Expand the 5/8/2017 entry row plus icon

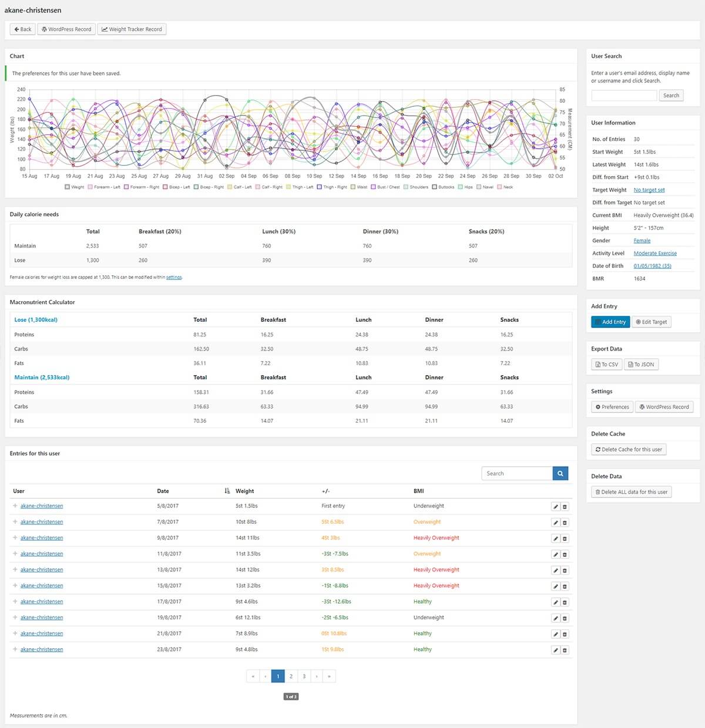click(x=15, y=505)
